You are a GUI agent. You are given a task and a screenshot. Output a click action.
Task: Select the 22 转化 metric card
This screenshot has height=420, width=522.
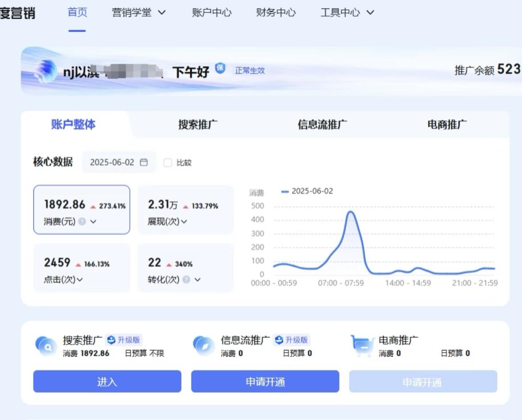(186, 268)
